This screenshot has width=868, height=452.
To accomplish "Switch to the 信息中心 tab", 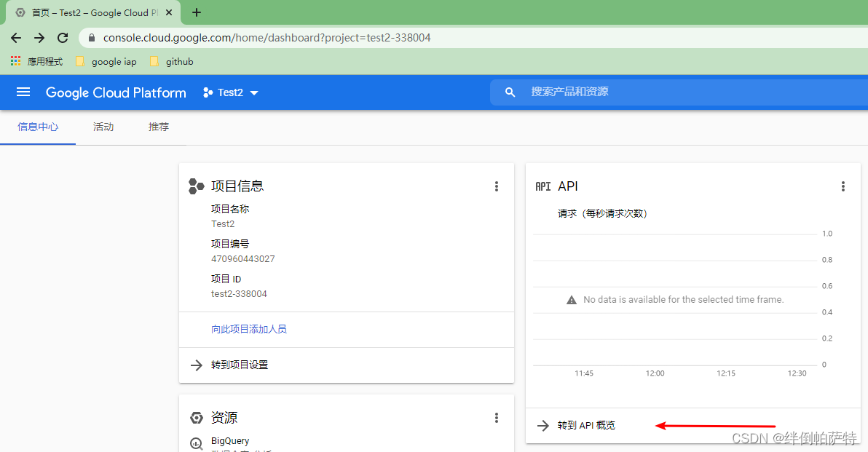I will click(x=38, y=127).
